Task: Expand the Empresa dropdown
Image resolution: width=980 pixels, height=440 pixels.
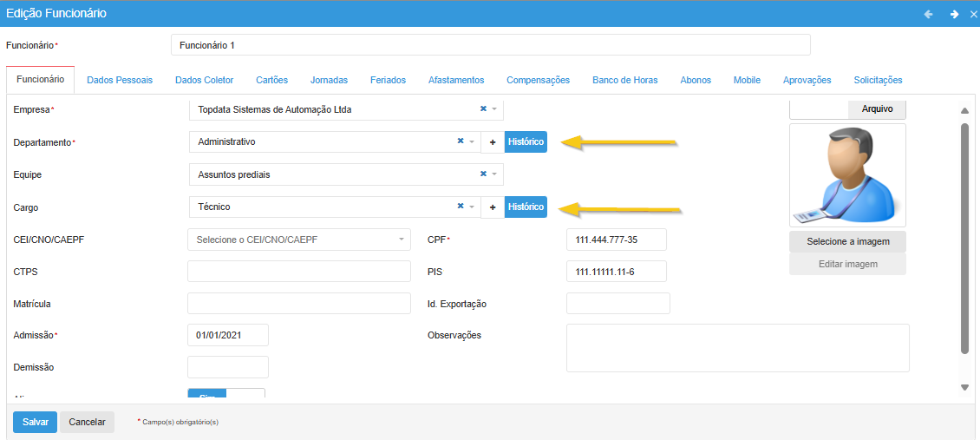Action: (494, 109)
